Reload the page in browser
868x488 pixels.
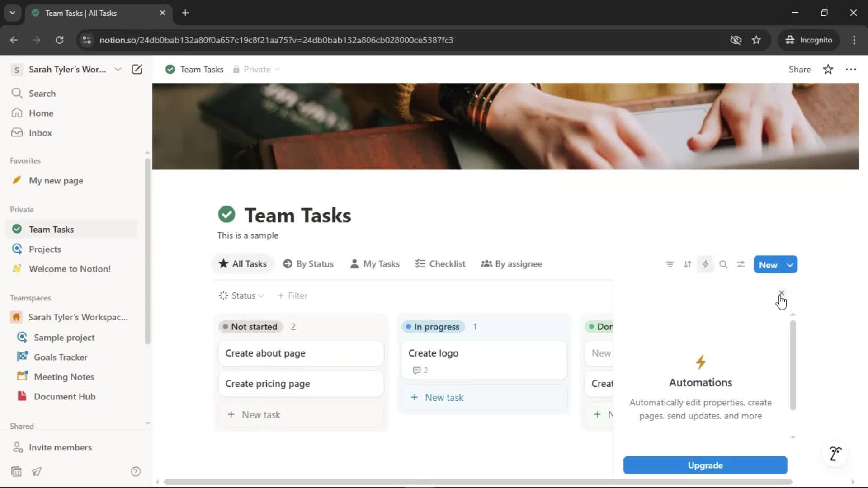60,40
